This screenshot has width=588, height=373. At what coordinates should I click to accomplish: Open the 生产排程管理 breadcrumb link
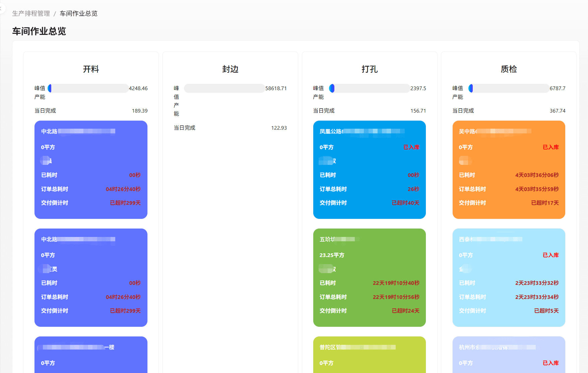31,13
